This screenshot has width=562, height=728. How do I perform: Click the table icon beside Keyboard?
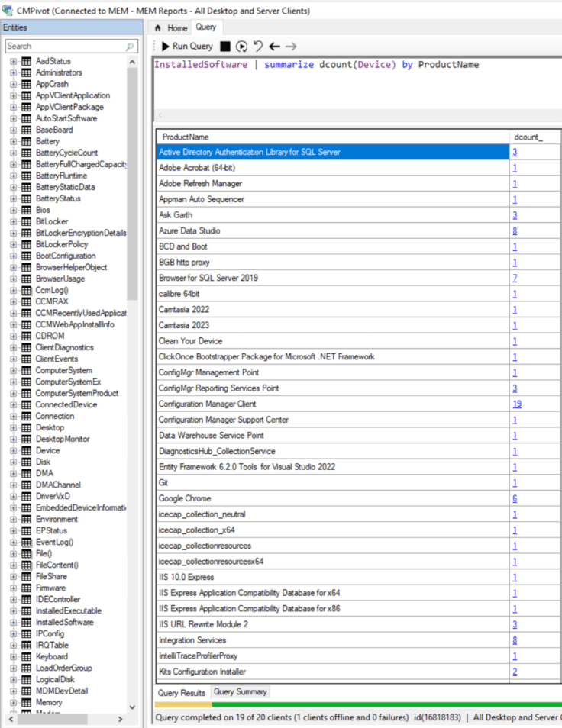click(27, 657)
